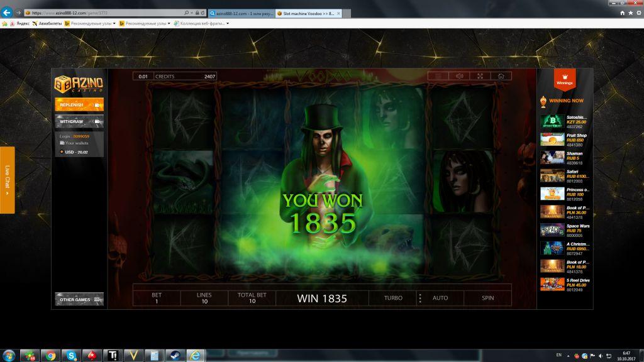Open PokerStars from the taskbar
Image resolution: width=644 pixels, height=362 pixels.
(x=92, y=356)
